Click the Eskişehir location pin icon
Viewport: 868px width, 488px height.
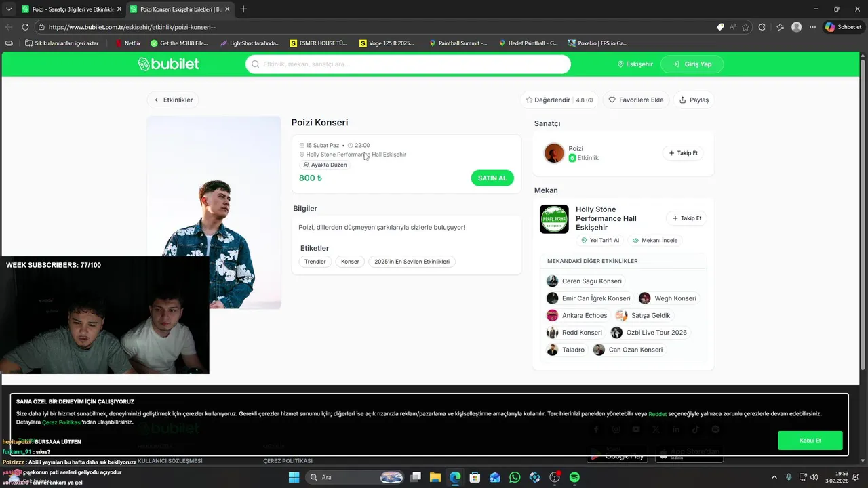(620, 64)
